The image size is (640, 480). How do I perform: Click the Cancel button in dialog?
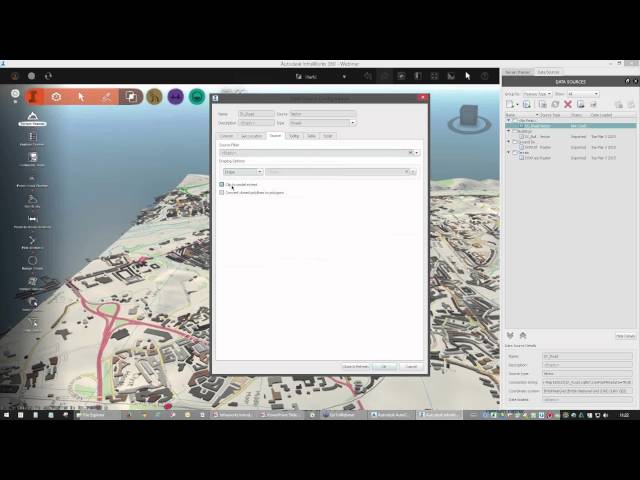(x=411, y=367)
